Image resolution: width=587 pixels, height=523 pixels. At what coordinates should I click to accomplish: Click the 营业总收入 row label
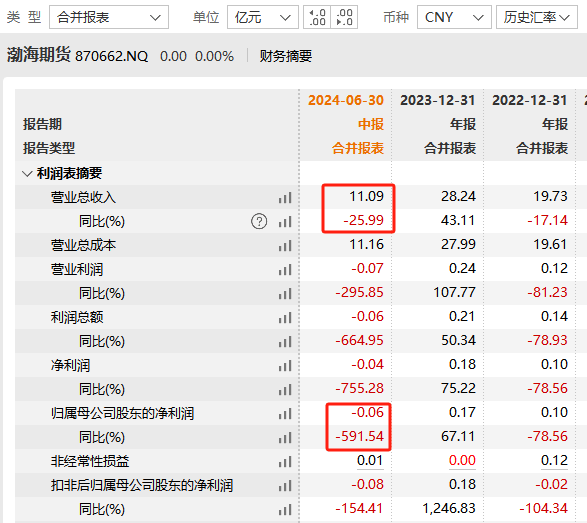tap(83, 197)
